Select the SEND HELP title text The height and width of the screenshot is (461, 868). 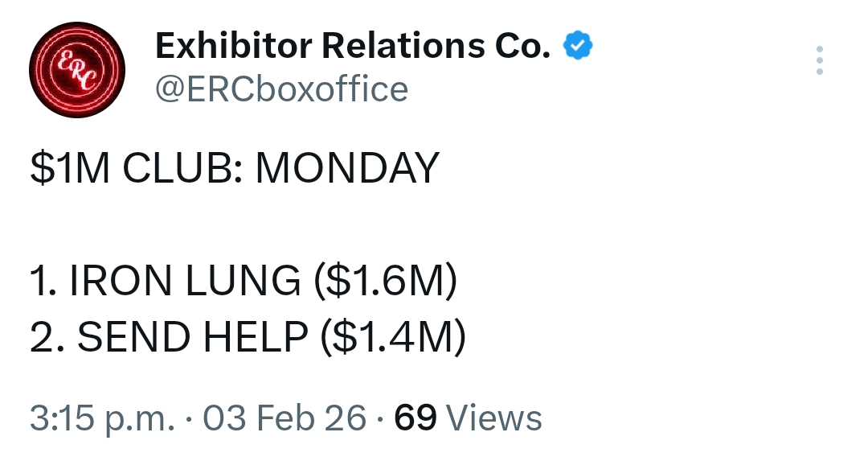[x=193, y=339]
